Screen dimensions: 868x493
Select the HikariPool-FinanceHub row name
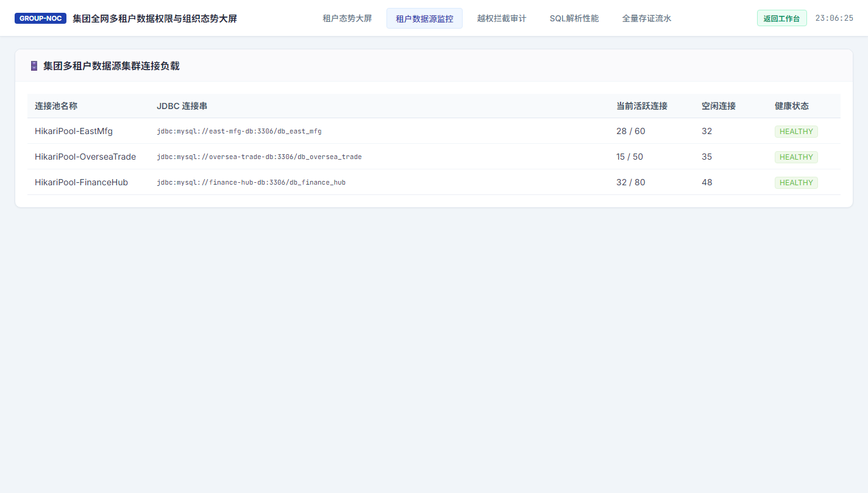pyautogui.click(x=81, y=182)
